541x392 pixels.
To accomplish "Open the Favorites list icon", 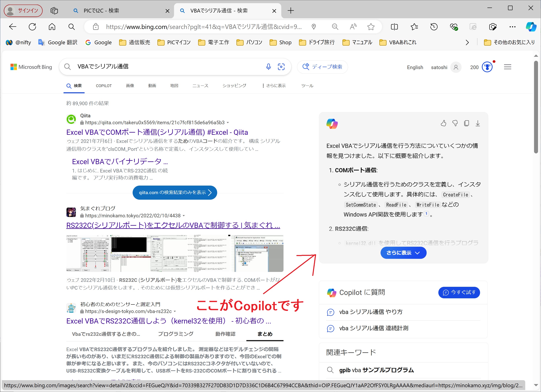I will tap(414, 27).
